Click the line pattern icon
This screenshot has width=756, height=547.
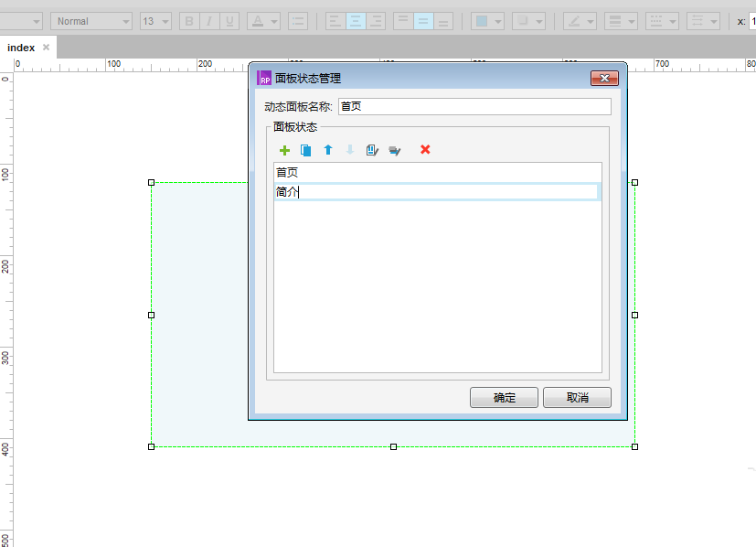pyautogui.click(x=656, y=21)
